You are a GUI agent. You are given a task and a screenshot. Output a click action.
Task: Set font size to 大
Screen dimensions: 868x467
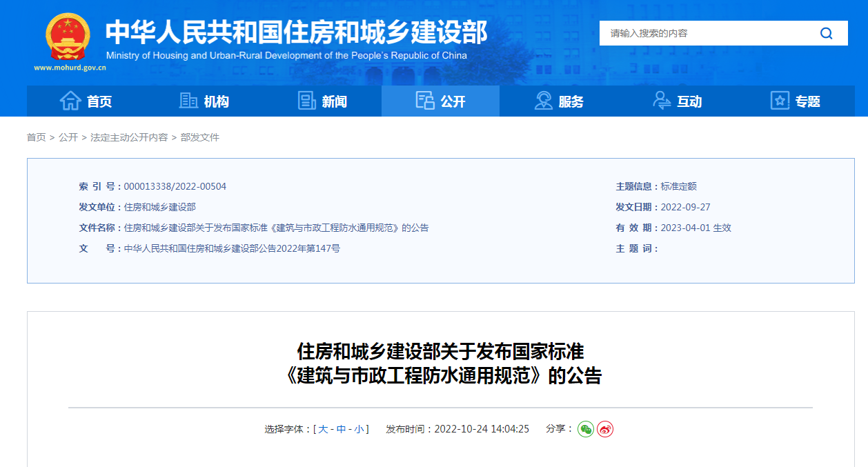[x=323, y=429]
